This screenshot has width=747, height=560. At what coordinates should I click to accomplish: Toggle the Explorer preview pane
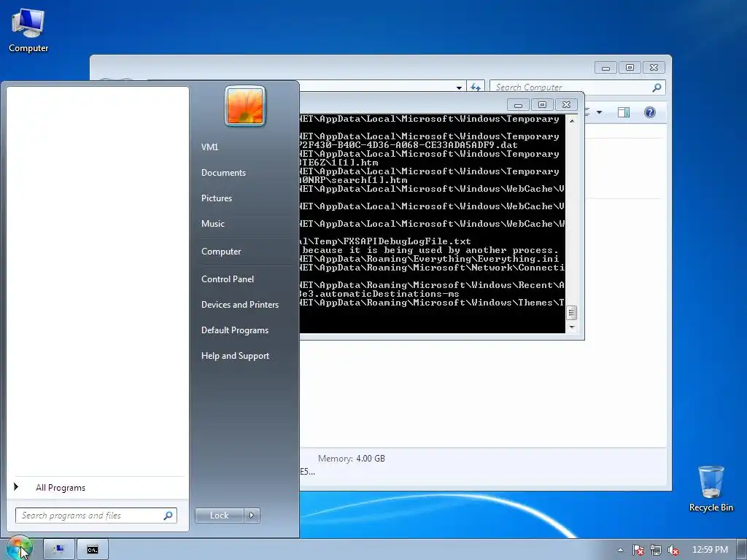click(624, 112)
